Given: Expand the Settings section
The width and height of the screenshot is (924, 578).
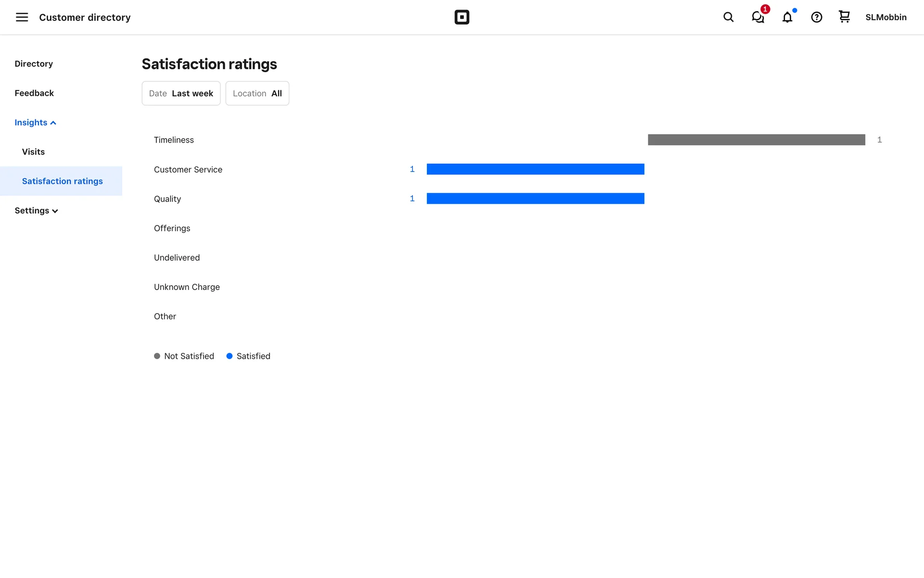Looking at the screenshot, I should pos(36,211).
